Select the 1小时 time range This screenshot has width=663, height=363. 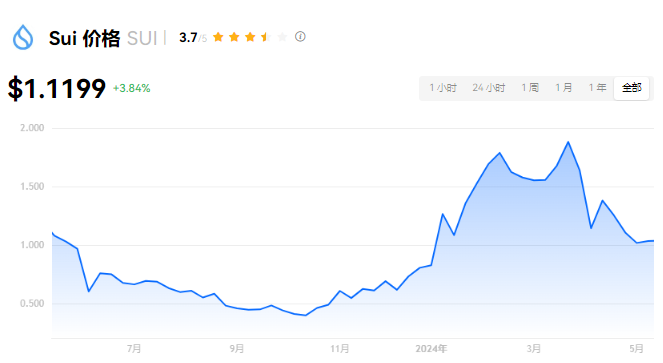[443, 88]
